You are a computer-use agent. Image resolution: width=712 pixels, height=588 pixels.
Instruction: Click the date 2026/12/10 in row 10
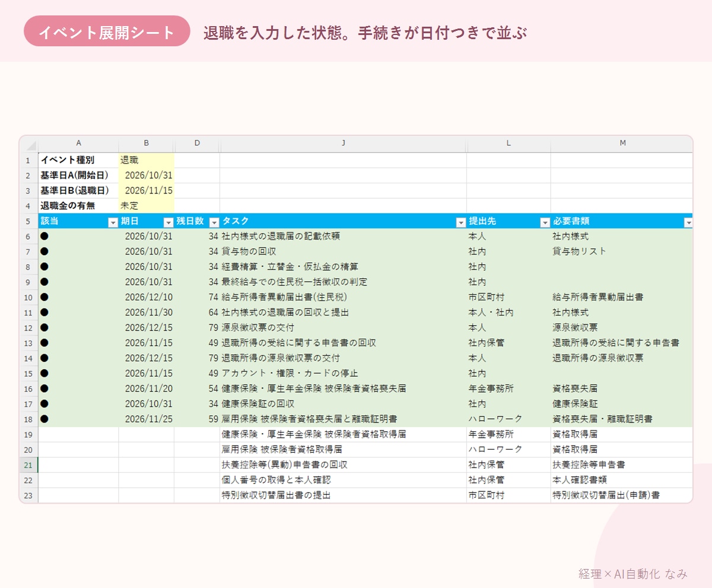click(148, 297)
